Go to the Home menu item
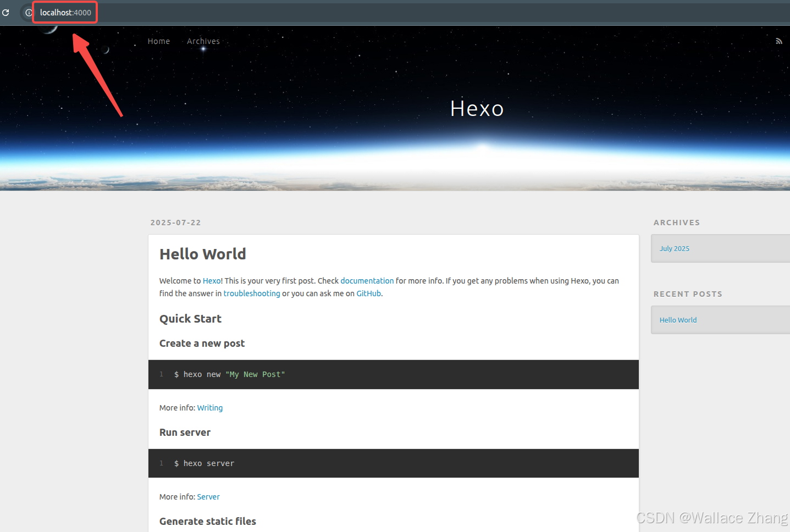This screenshot has width=790, height=532. click(159, 41)
